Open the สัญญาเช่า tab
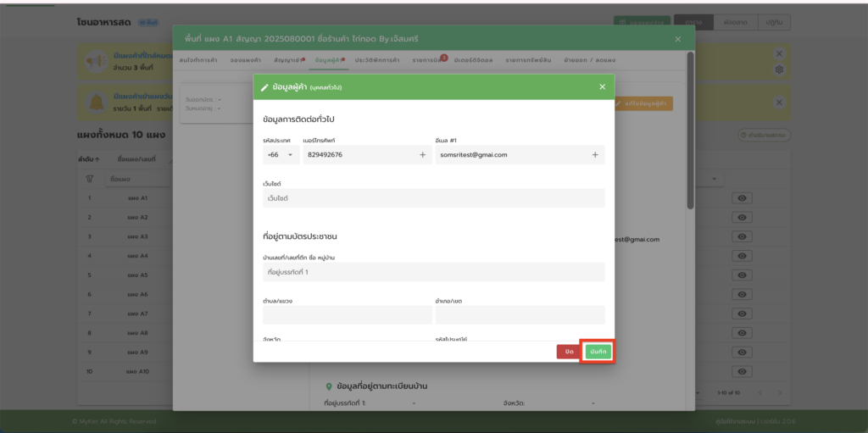 (x=288, y=60)
